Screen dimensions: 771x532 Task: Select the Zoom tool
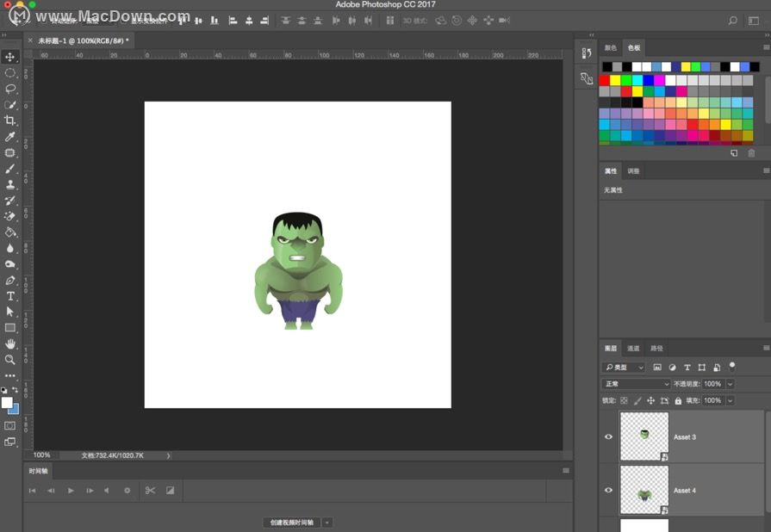pyautogui.click(x=9, y=360)
